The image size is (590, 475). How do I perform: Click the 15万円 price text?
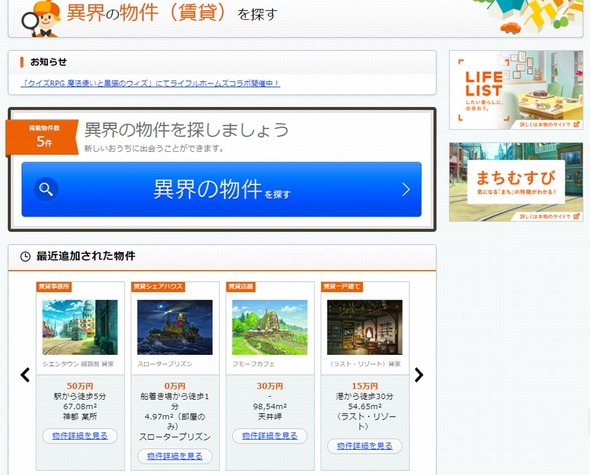point(365,386)
